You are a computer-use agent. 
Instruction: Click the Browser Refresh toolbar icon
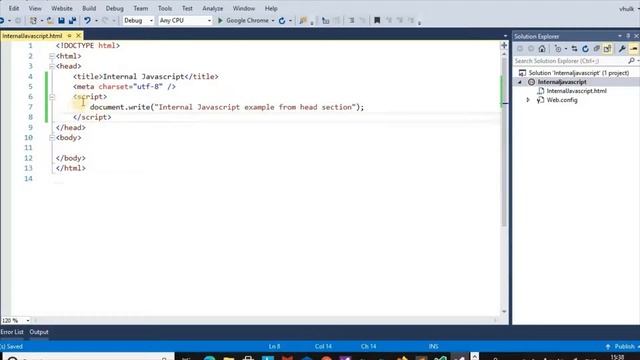pos(282,20)
